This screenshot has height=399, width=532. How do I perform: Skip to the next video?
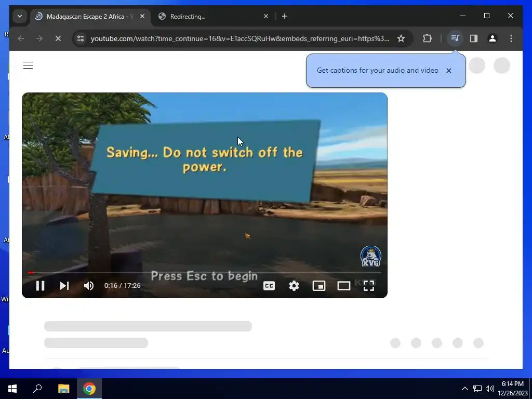click(64, 286)
